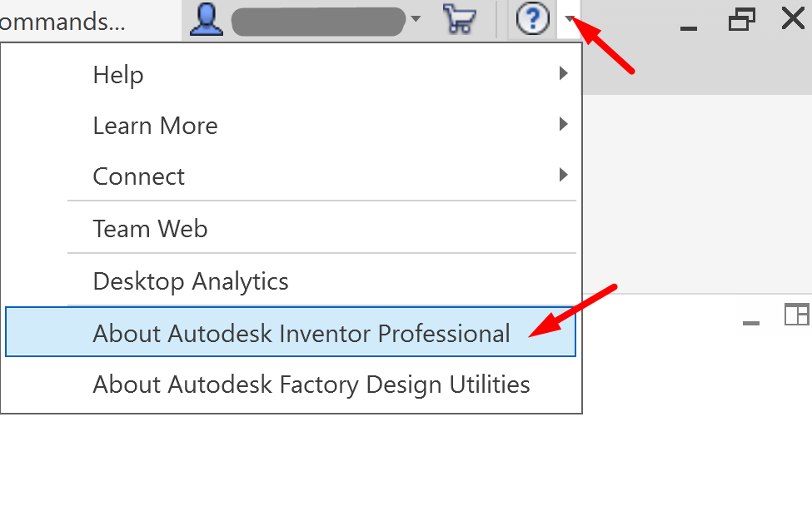Screen dimensions: 812x531
Task: Expand the Learn More submenu arrow
Action: [564, 125]
